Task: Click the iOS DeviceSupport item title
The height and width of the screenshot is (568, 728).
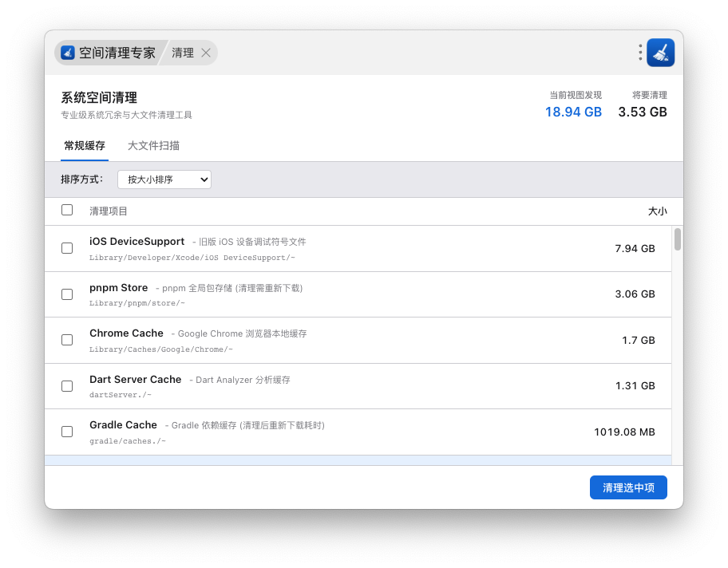Action: [x=137, y=241]
